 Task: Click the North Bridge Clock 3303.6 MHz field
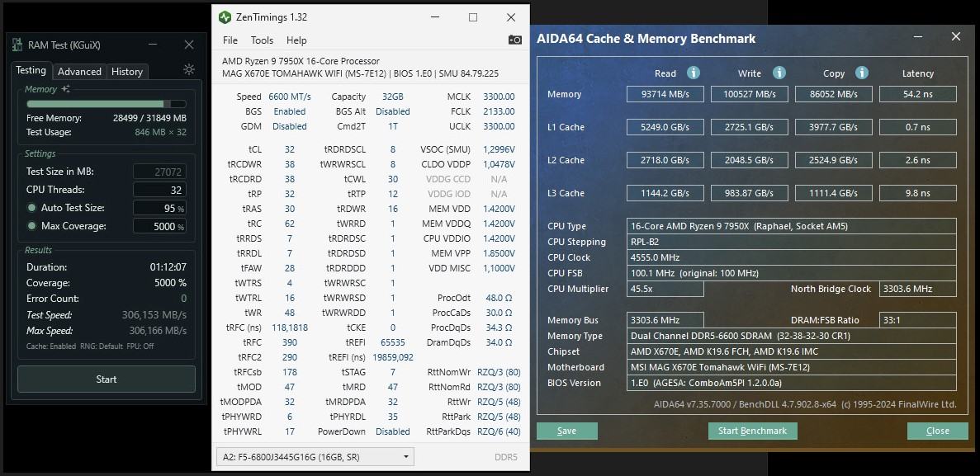(x=917, y=289)
